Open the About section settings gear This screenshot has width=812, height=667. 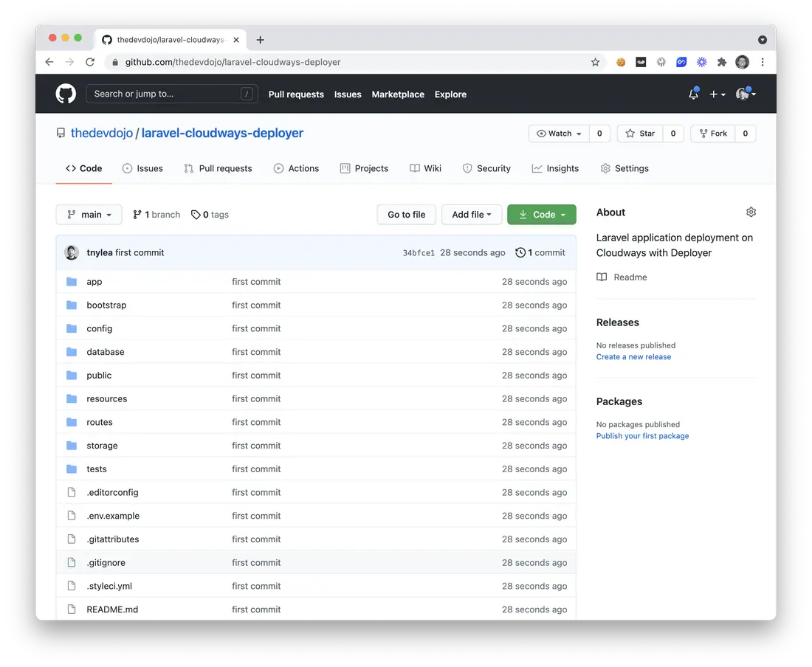(x=751, y=212)
